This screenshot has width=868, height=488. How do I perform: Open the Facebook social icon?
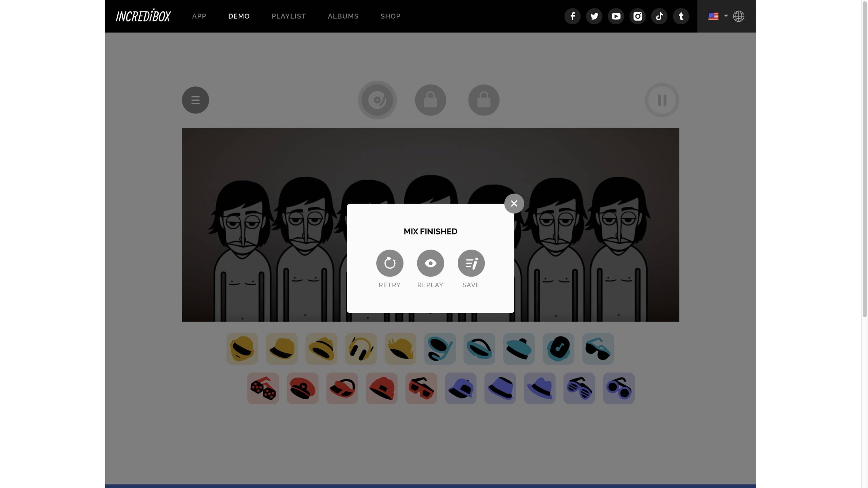pyautogui.click(x=572, y=16)
